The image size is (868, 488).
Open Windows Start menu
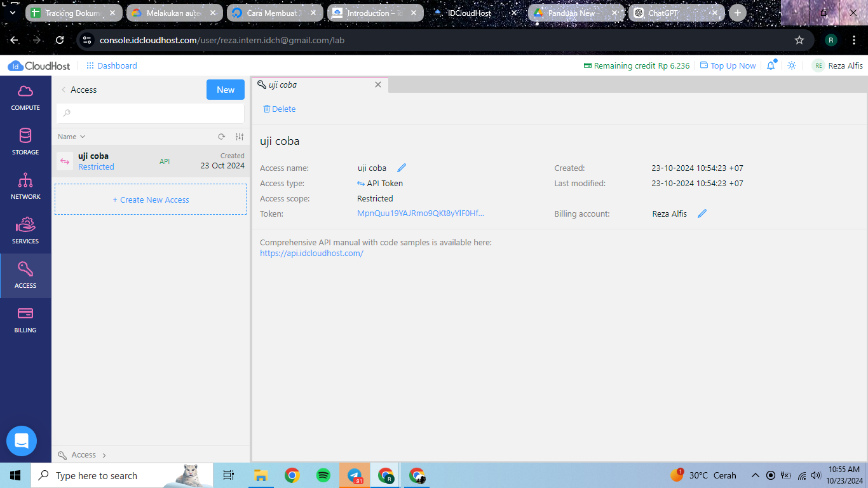[15, 475]
